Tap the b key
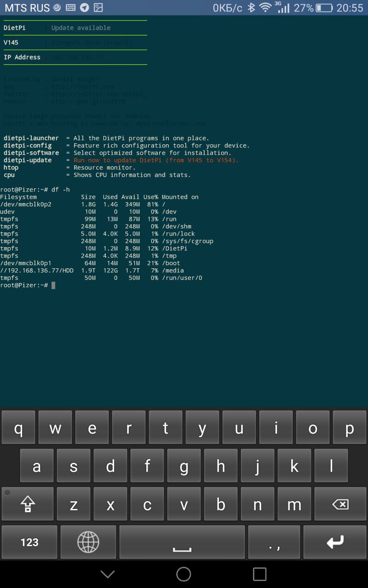The height and width of the screenshot is (588, 368). [221, 504]
